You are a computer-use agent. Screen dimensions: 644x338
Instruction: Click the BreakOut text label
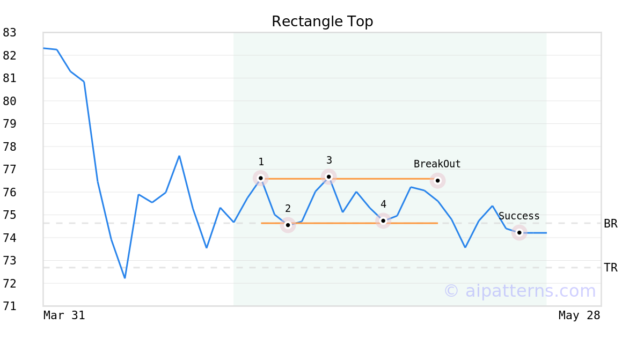[x=437, y=164]
